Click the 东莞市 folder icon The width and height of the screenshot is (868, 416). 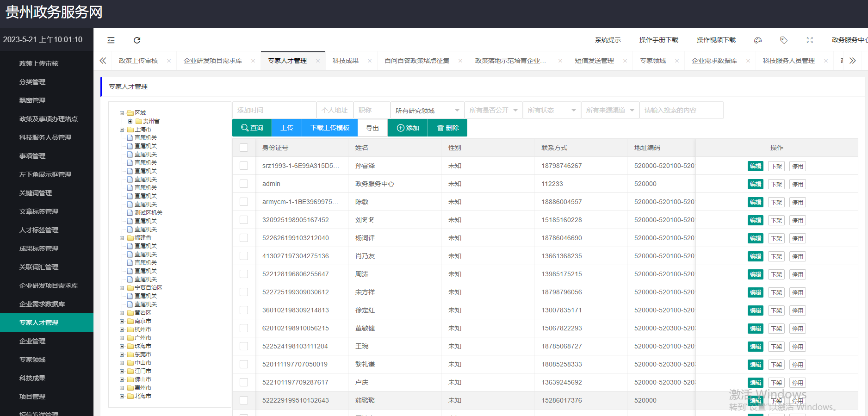tap(130, 354)
